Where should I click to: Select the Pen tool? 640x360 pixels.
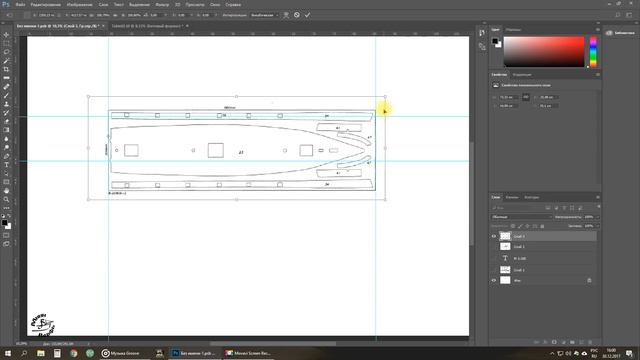[x=6, y=156]
